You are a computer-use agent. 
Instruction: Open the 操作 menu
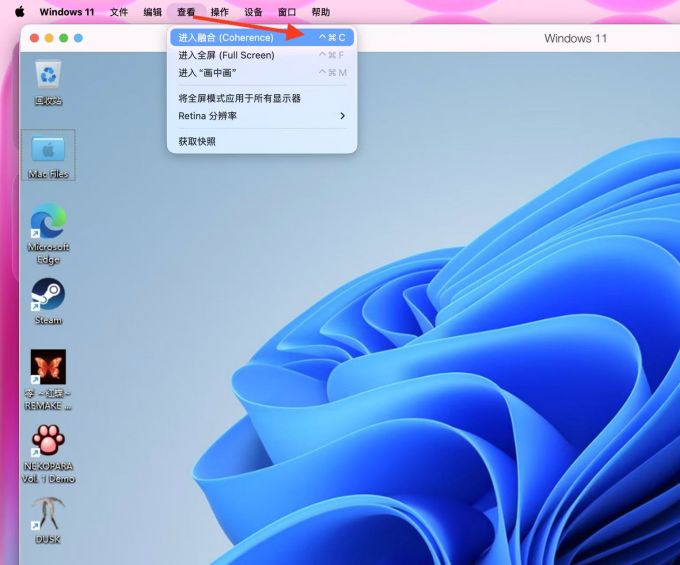220,12
